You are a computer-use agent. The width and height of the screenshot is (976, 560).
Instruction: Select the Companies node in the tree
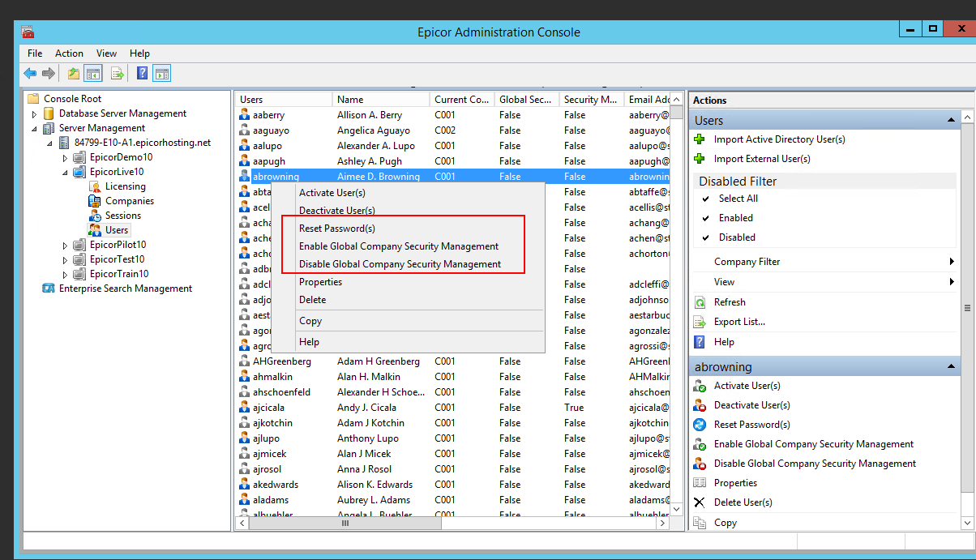tap(129, 201)
